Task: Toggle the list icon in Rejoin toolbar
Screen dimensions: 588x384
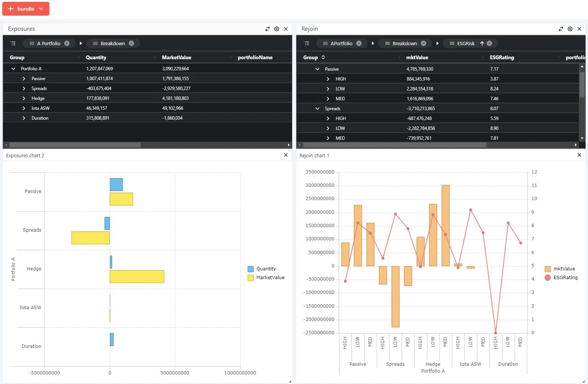Action: 306,43
